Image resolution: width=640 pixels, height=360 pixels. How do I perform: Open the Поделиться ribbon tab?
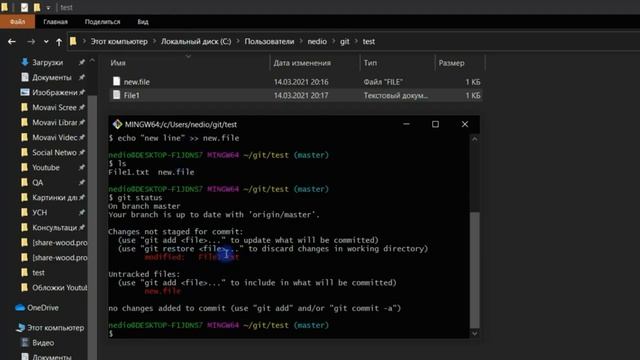[x=102, y=22]
